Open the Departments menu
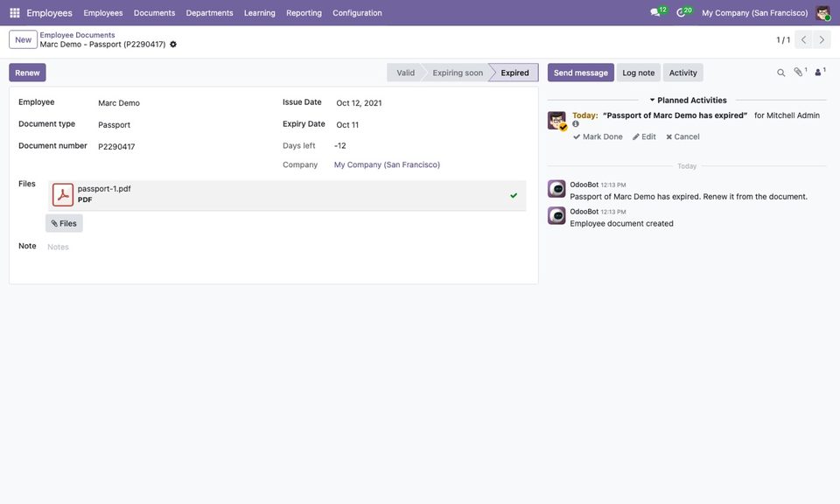The image size is (840, 504). tap(209, 13)
